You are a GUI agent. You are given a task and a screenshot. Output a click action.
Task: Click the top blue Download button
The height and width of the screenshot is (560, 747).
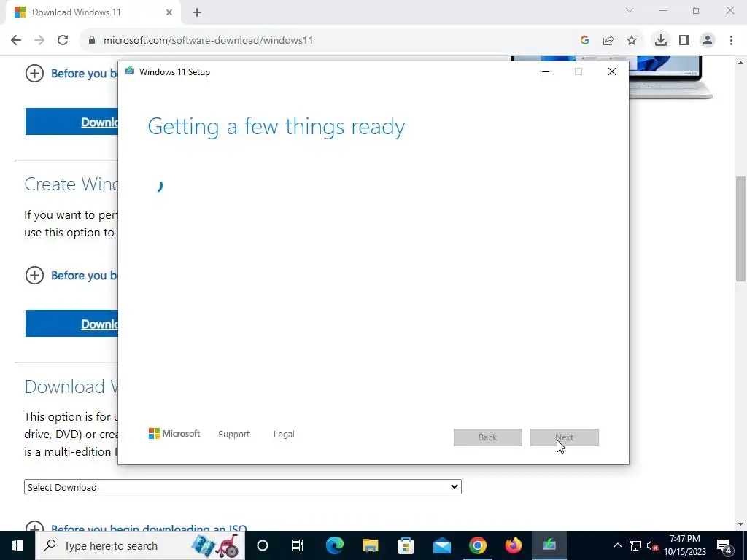(71, 122)
